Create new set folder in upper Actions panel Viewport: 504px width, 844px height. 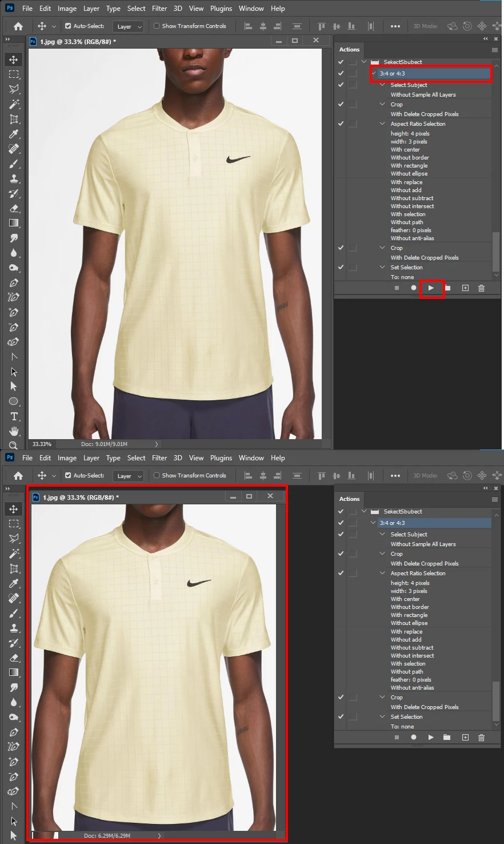click(x=449, y=288)
